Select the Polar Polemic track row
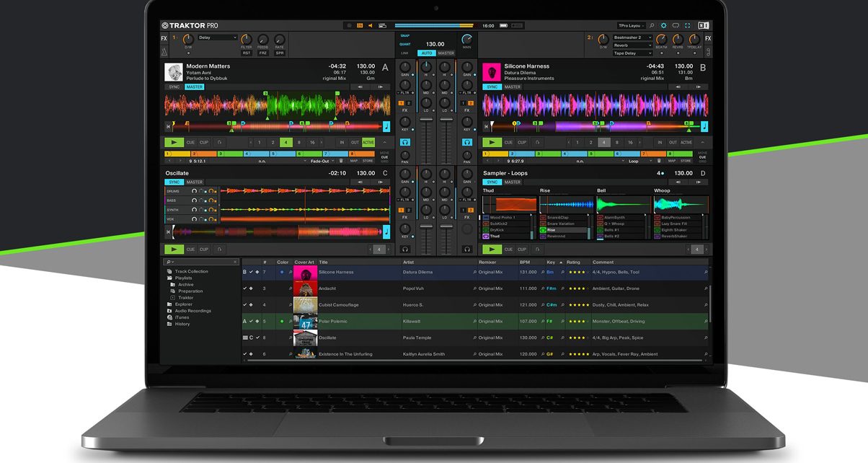The height and width of the screenshot is (463, 868). tap(476, 321)
